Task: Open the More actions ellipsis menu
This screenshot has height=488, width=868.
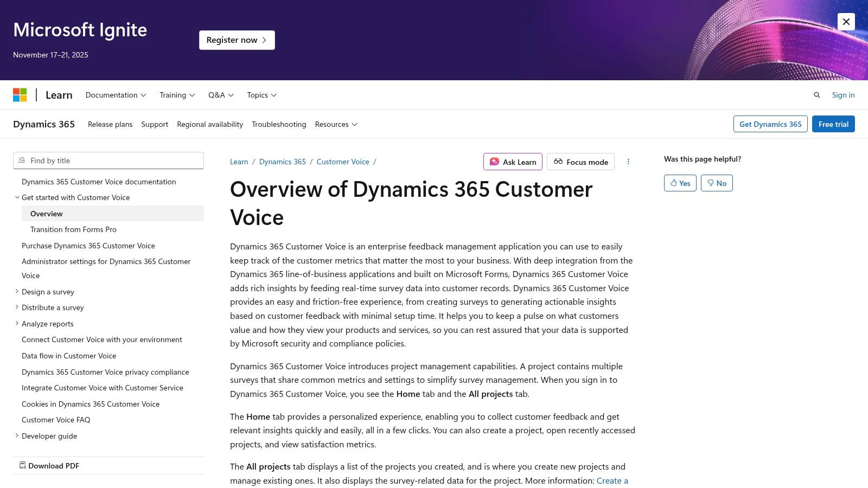Action: (x=628, y=162)
